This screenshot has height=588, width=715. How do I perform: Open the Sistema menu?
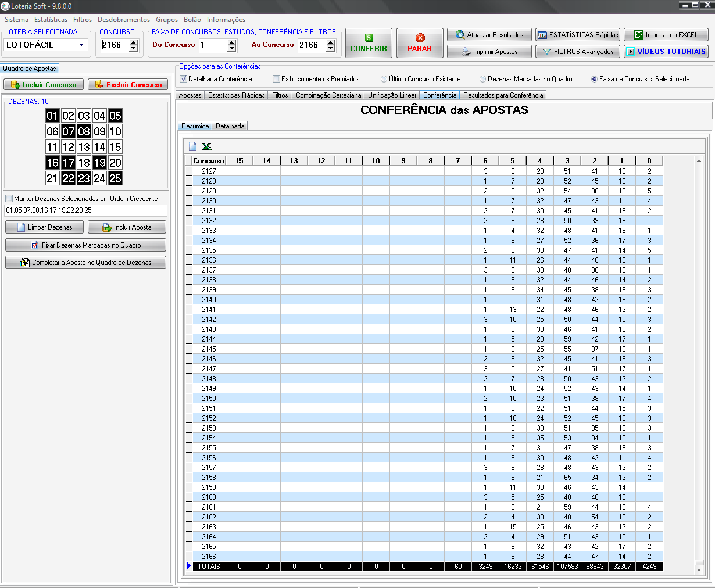point(16,20)
